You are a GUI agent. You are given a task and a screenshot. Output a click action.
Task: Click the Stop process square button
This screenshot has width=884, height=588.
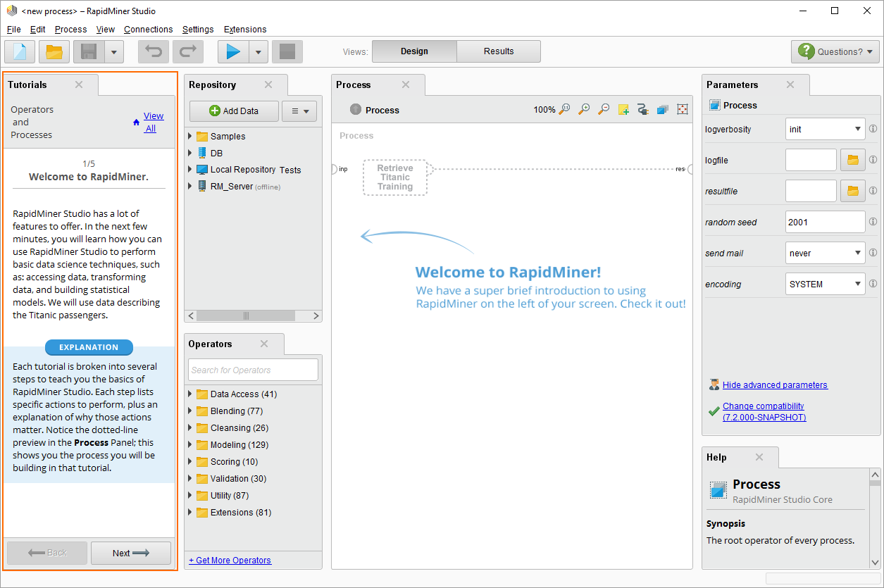(287, 52)
